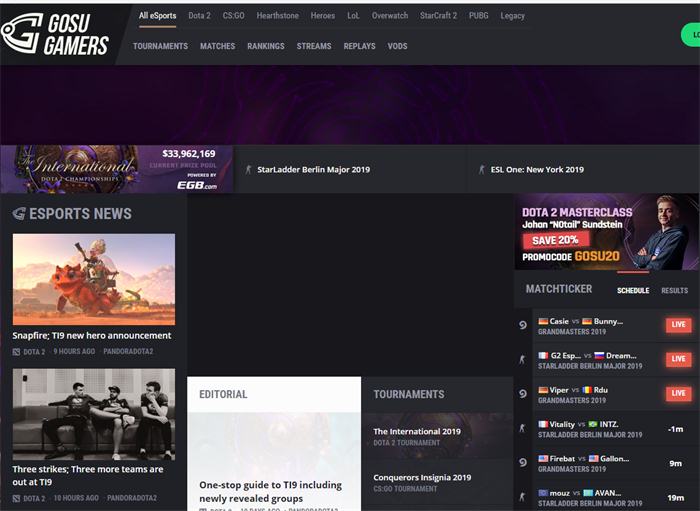Open the STREAMS menu

coord(314,46)
